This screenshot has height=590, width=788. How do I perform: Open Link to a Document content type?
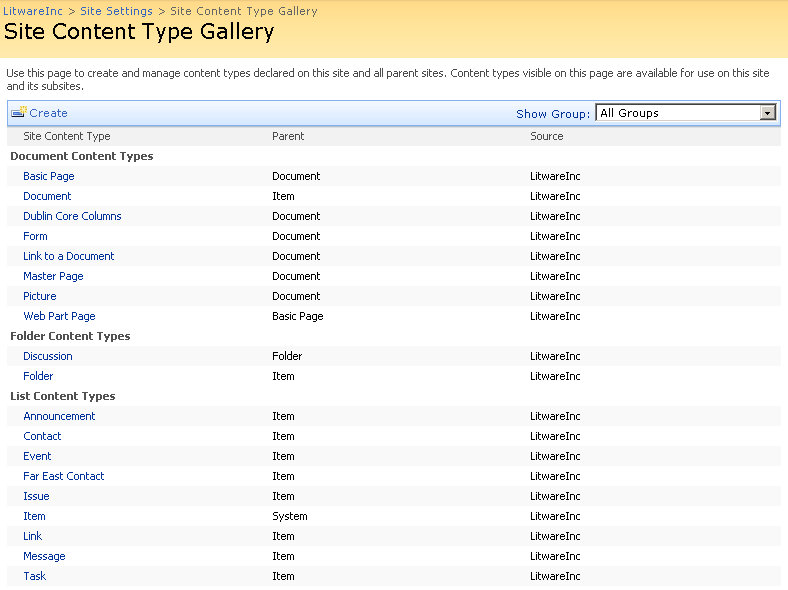click(69, 256)
